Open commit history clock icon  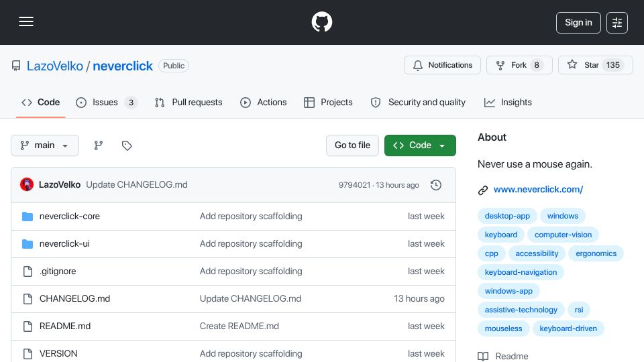point(436,185)
